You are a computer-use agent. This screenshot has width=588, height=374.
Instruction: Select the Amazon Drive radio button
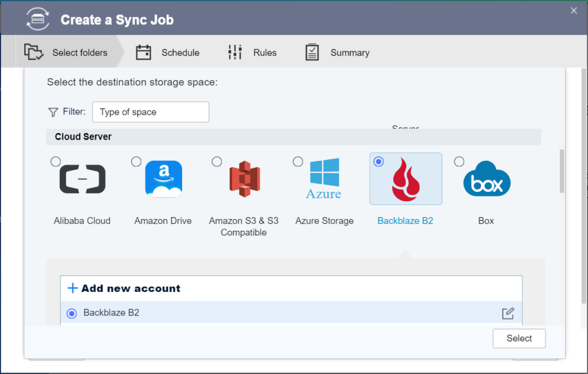coord(136,161)
